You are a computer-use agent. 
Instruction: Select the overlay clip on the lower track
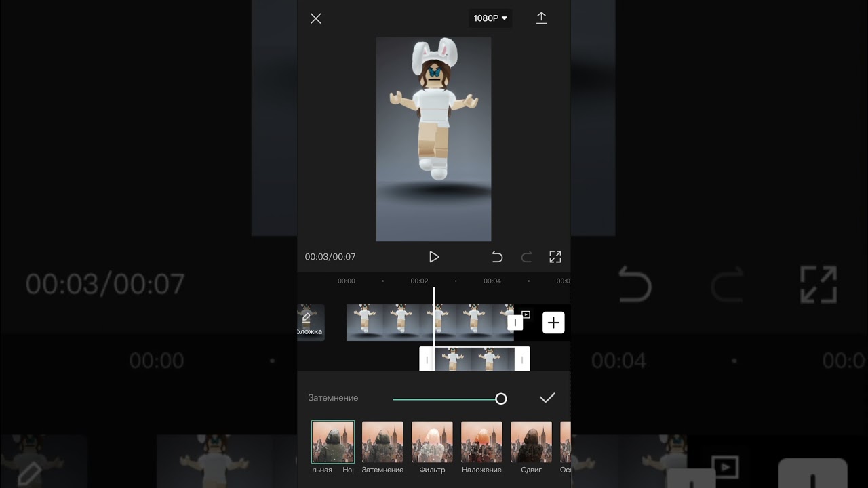pyautogui.click(x=475, y=359)
